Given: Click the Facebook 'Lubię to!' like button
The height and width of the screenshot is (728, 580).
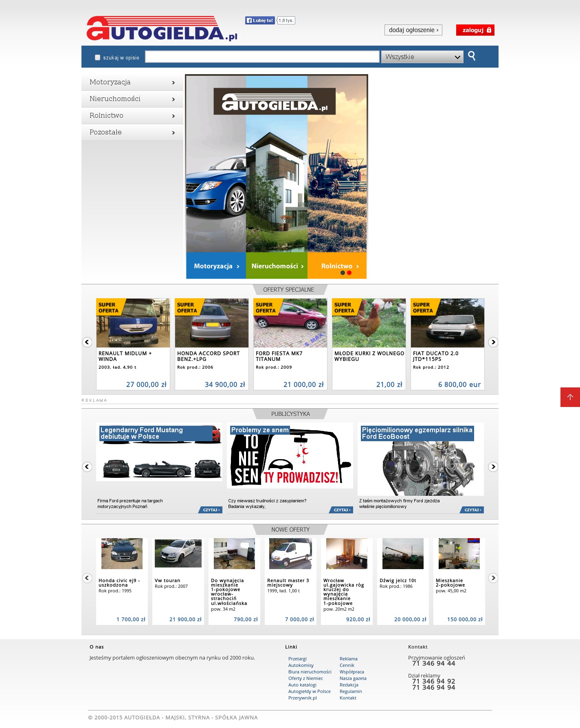Looking at the screenshot, I should 260,20.
